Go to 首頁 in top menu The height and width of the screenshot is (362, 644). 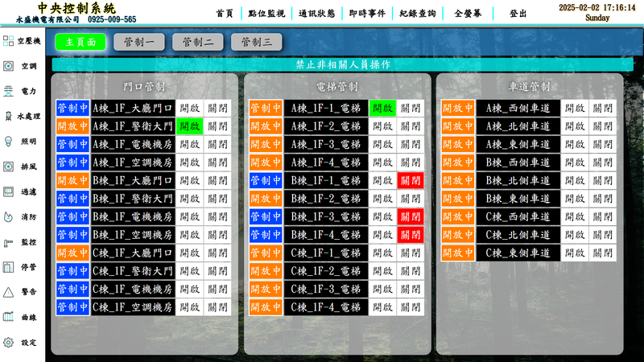[225, 14]
